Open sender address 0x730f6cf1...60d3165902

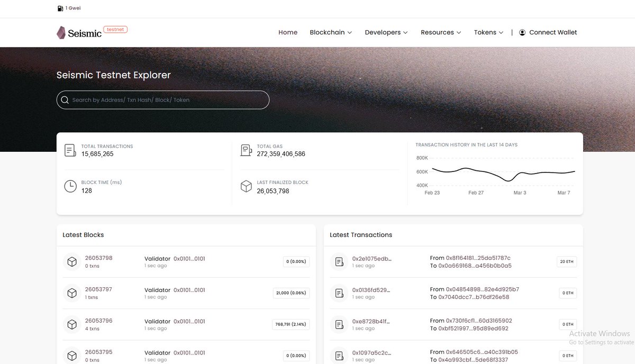(479, 321)
